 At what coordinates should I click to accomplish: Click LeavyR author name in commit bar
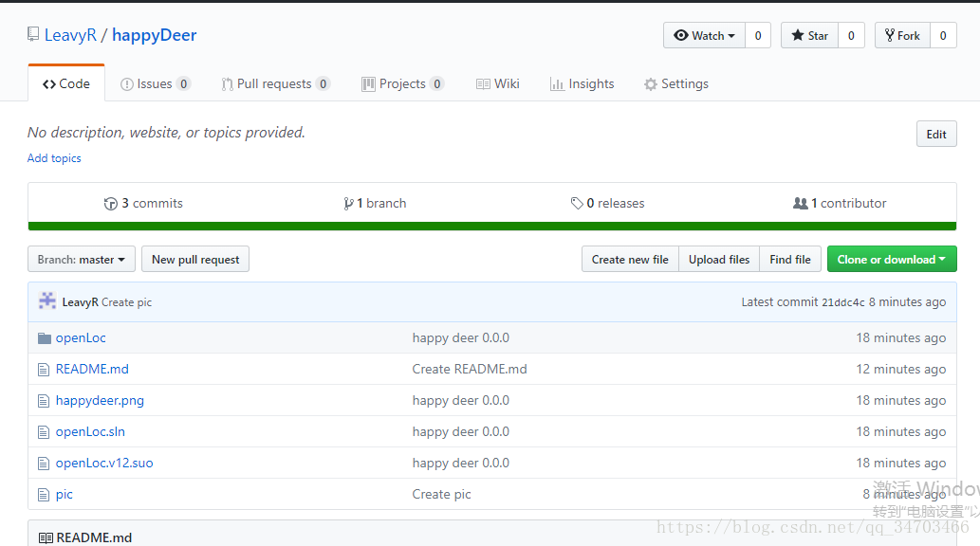tap(80, 302)
